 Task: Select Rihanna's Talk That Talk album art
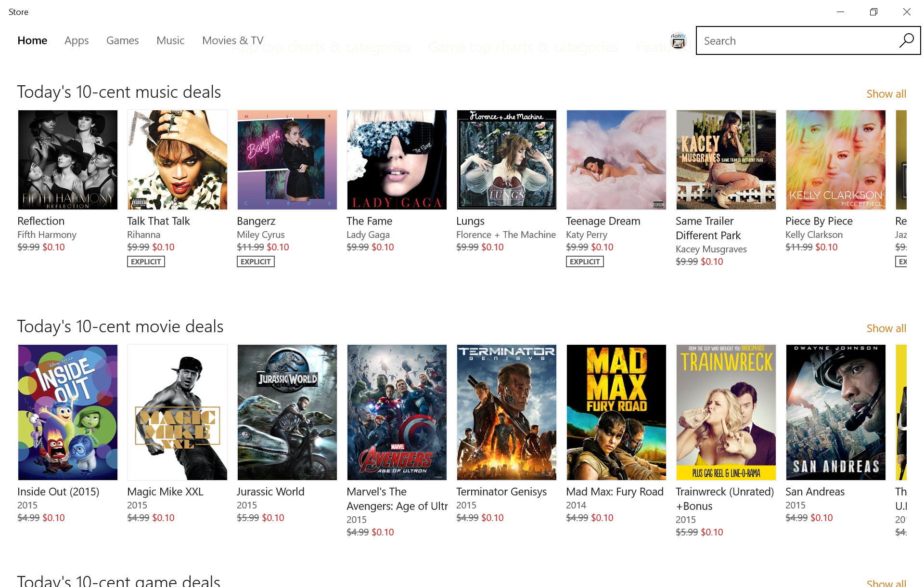pyautogui.click(x=178, y=160)
